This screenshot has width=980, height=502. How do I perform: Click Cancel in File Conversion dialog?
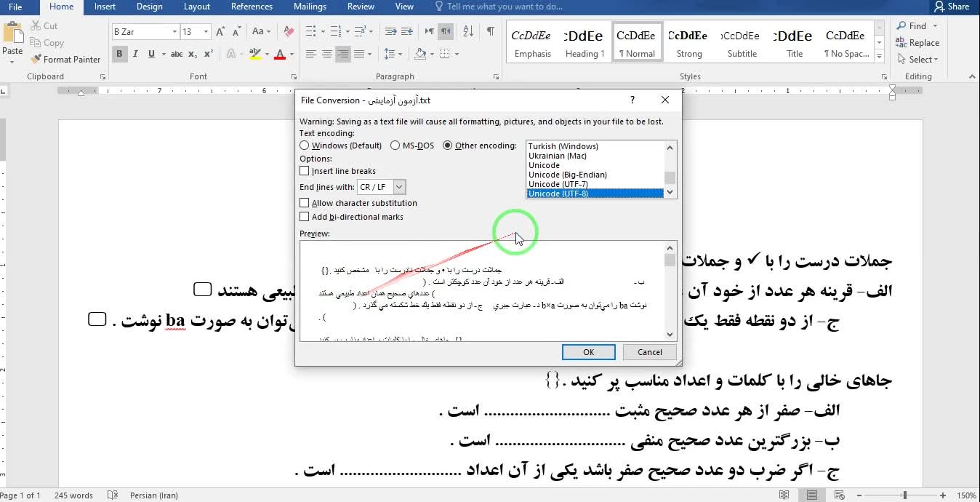click(x=649, y=352)
